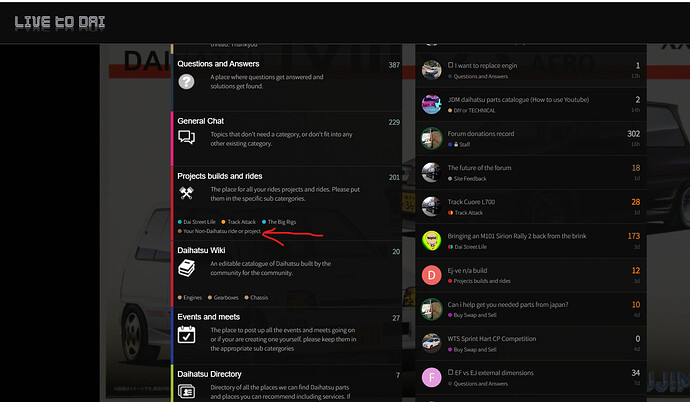Open avatar beside The future of the forum
Image resolution: width=690 pixels, height=402 pixels.
click(x=431, y=172)
